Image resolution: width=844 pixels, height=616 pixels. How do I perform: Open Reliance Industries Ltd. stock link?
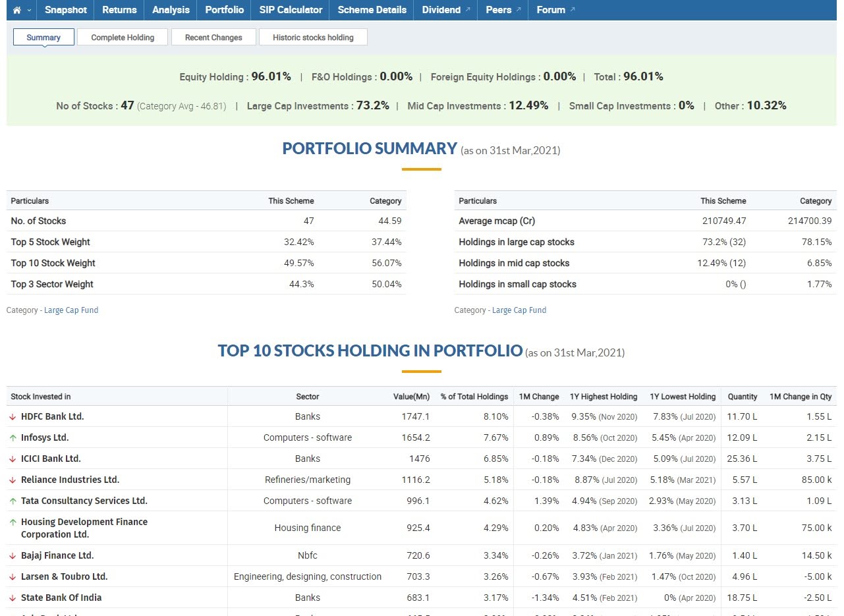(70, 480)
